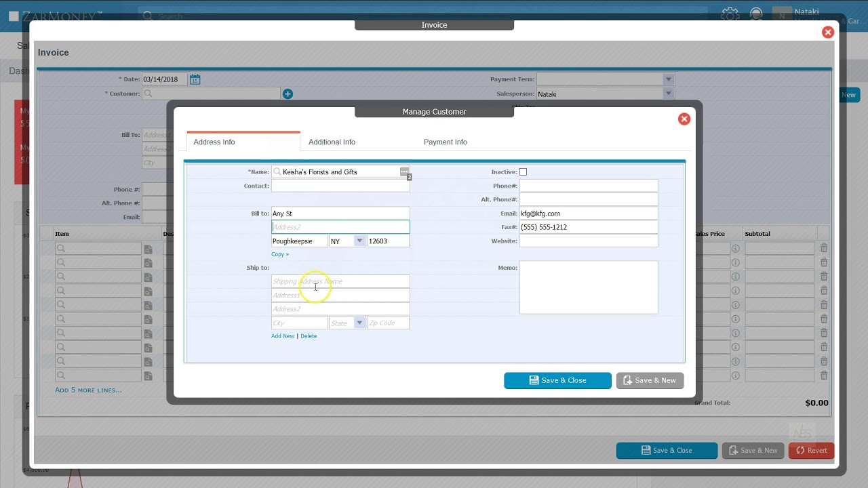Click the Poughkeepsie city field

point(299,241)
